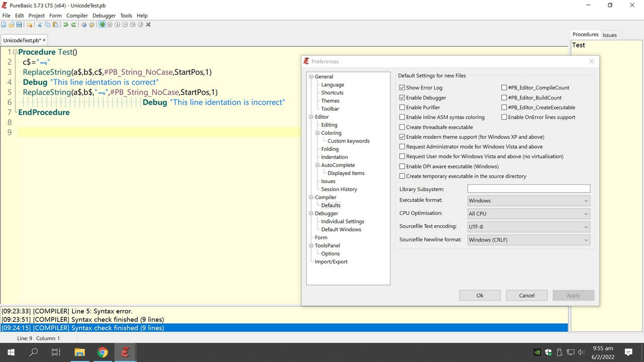The width and height of the screenshot is (644, 362).
Task: Open the Sourcefile Text encoding dropdown
Action: coord(528,227)
